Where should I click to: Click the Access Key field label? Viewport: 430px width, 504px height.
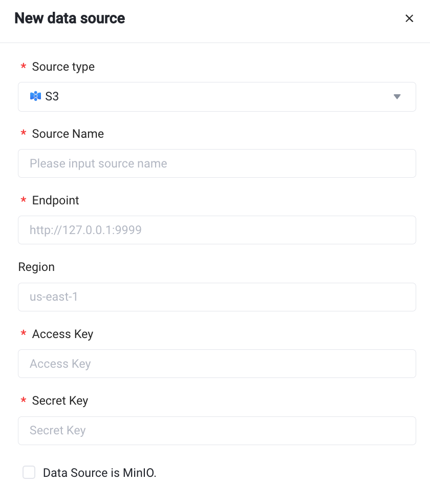tap(62, 334)
